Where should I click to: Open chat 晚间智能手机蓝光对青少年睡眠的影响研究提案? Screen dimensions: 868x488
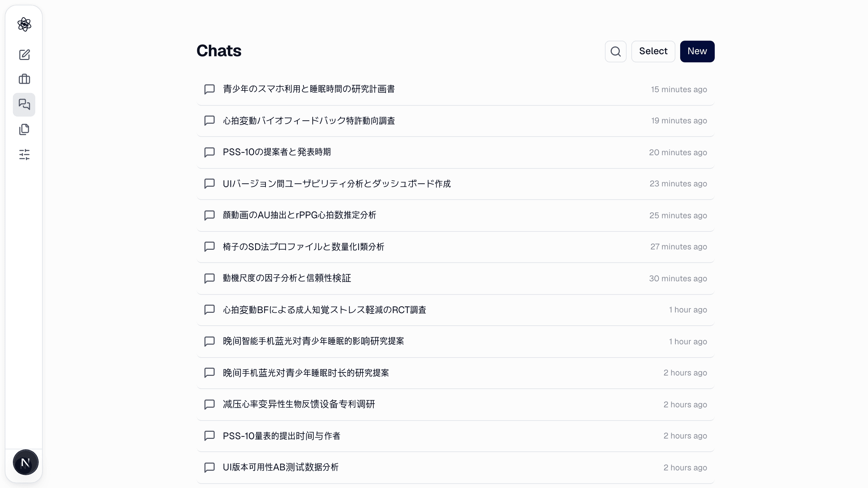coord(455,342)
